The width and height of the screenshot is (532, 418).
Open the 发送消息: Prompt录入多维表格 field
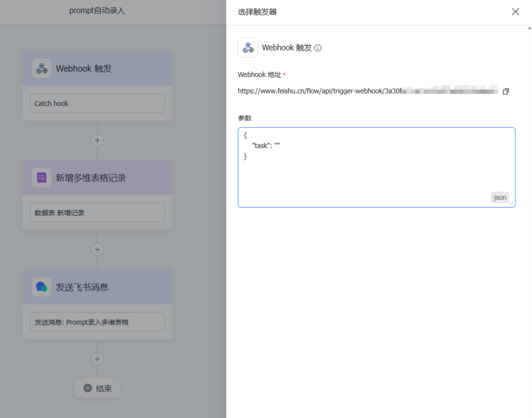point(97,322)
